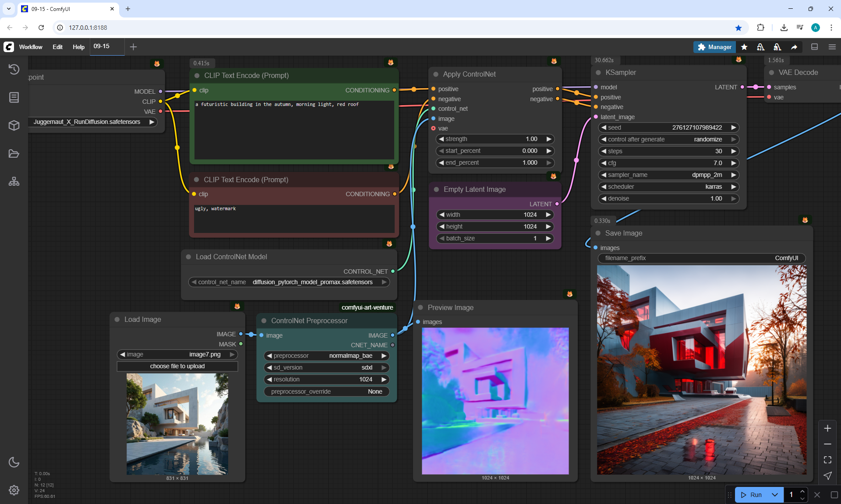
Task: Collapse the KSampler node via title dot
Action: [598, 73]
